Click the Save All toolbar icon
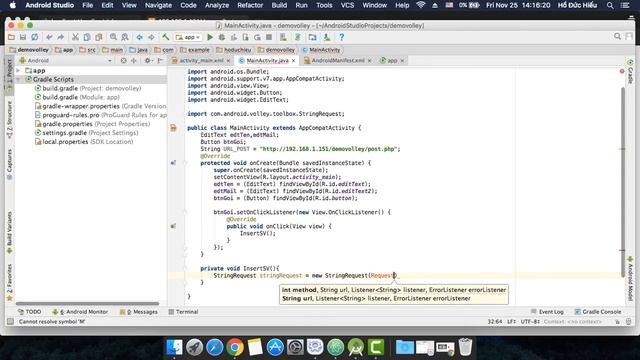640x360 pixels. (x=23, y=37)
